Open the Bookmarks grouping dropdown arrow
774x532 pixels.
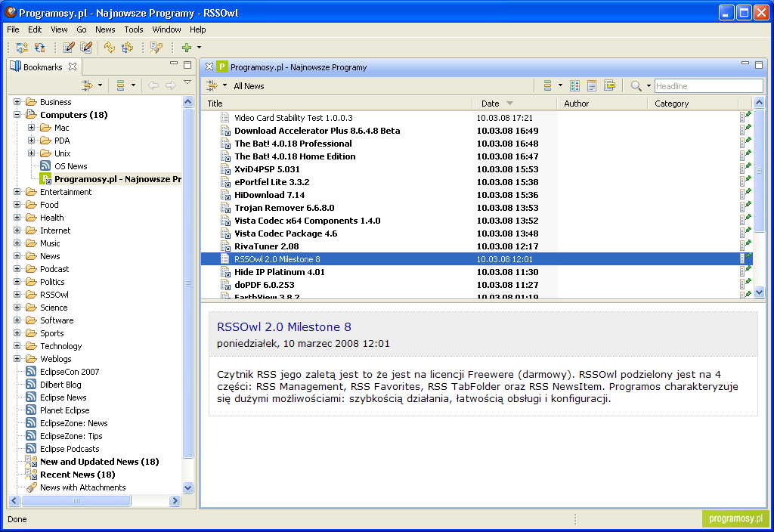(133, 85)
